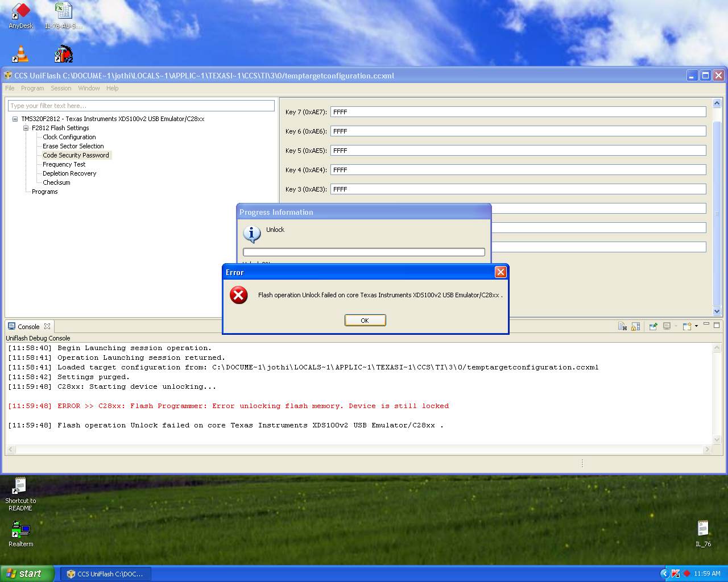Clear the console output
Screen dimensions: 728x582
pos(622,326)
